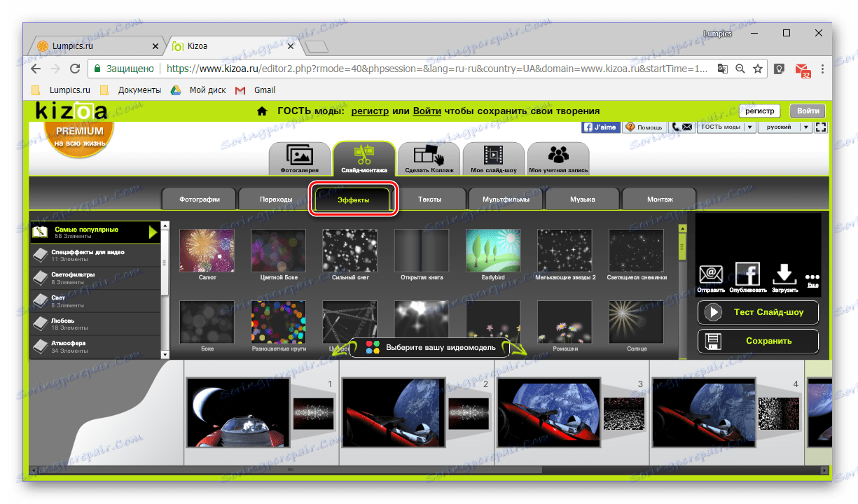
Task: Choose the Мелькающие звезды 2 effect
Action: pyautogui.click(x=565, y=251)
